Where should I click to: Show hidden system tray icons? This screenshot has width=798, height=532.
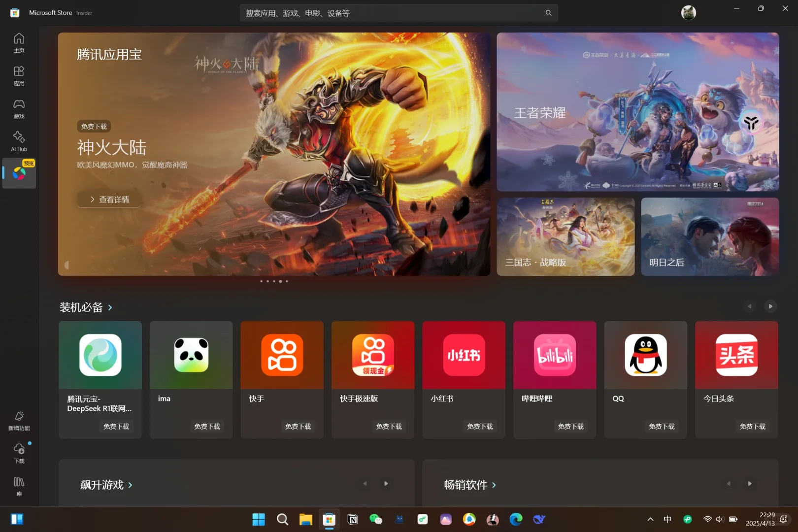coord(650,519)
